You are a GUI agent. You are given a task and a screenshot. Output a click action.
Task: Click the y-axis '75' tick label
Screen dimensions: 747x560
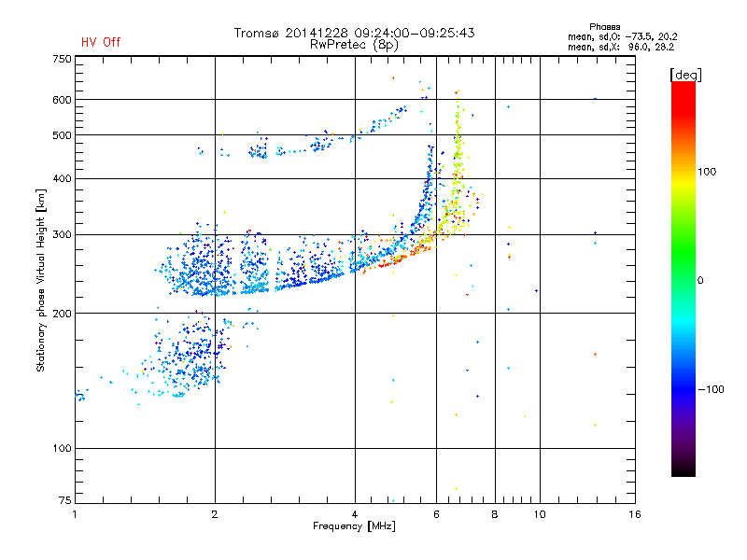64,500
